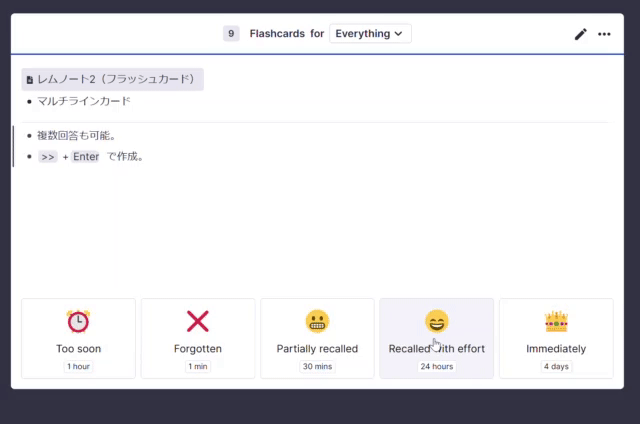Screen dimensions: 640x424
Task: Open the レムノート2 document breadcrumb
Action: point(113,79)
